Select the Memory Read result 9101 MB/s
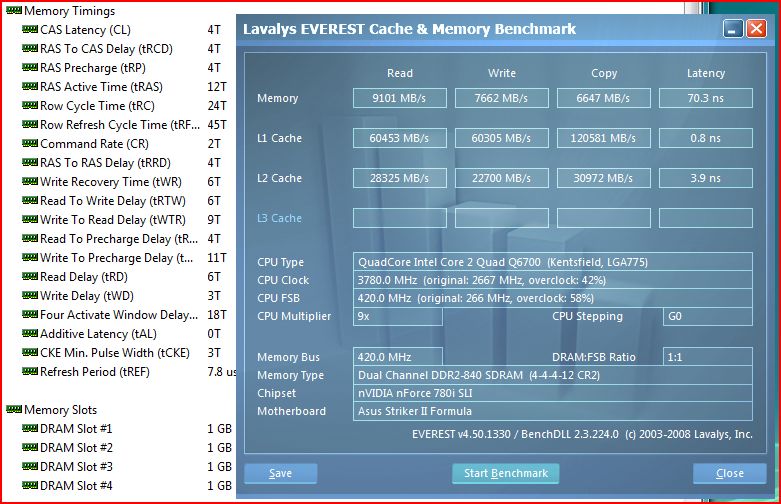Image resolution: width=781 pixels, height=504 pixels. click(x=399, y=98)
